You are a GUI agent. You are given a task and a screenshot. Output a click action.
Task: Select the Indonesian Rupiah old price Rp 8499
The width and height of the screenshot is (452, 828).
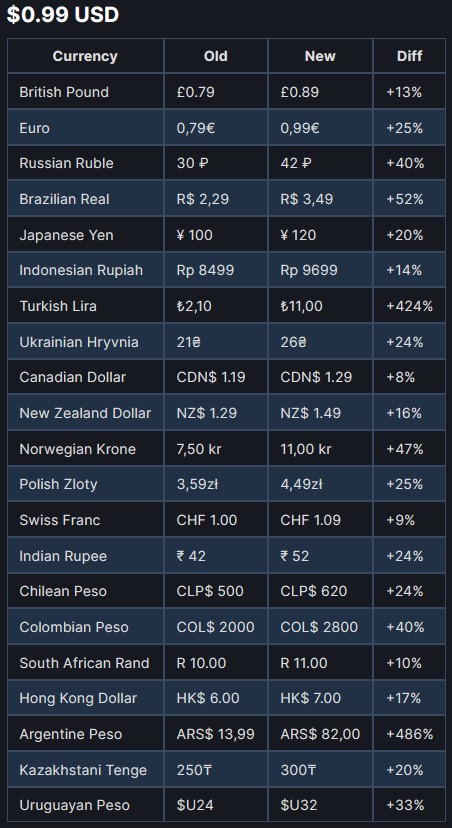[x=205, y=270]
